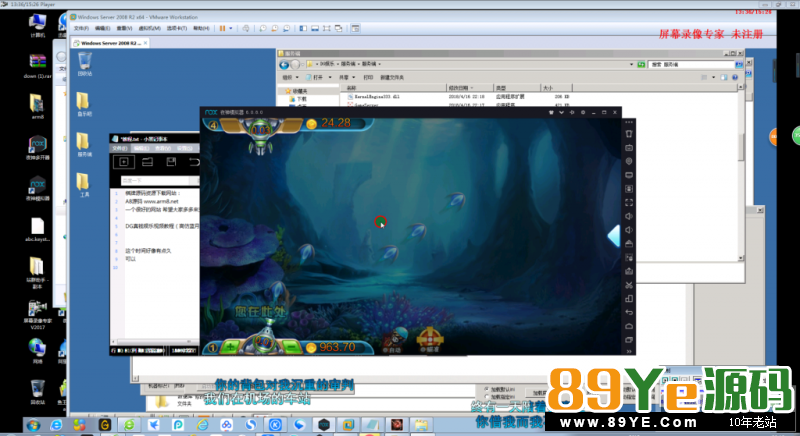Expand the Nox sidebar with the double-chevron at bottom

tap(629, 351)
